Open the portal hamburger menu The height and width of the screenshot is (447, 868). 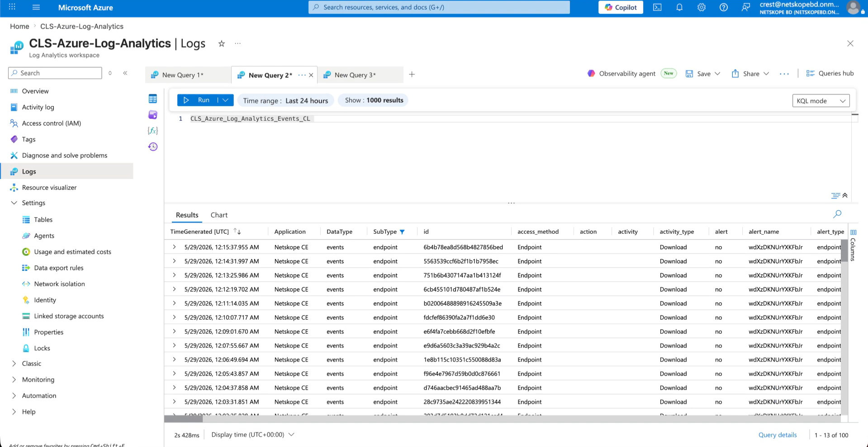point(36,7)
